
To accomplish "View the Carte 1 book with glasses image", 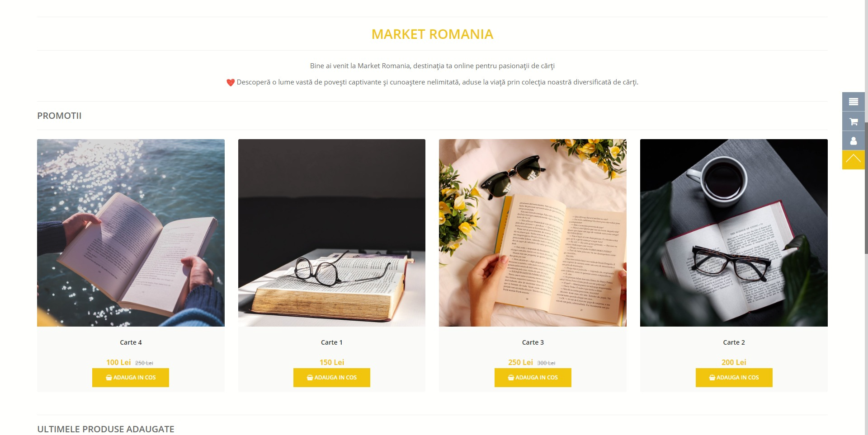I will click(x=332, y=233).
